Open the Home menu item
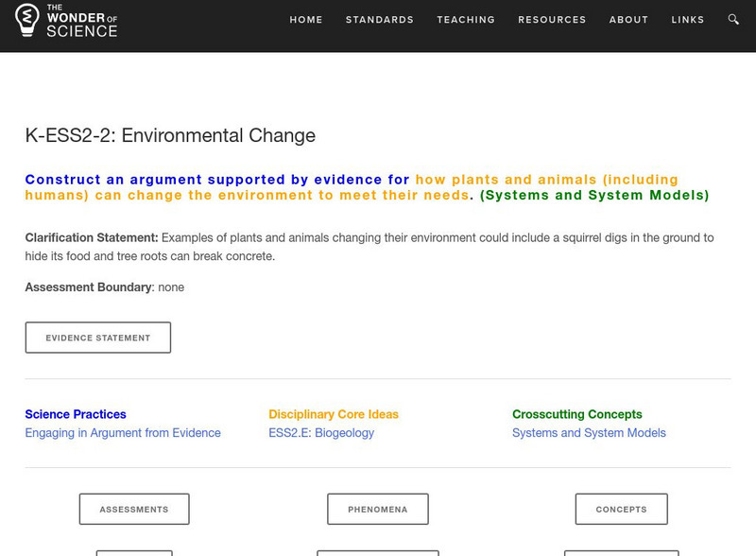The height and width of the screenshot is (556, 756). [306, 20]
